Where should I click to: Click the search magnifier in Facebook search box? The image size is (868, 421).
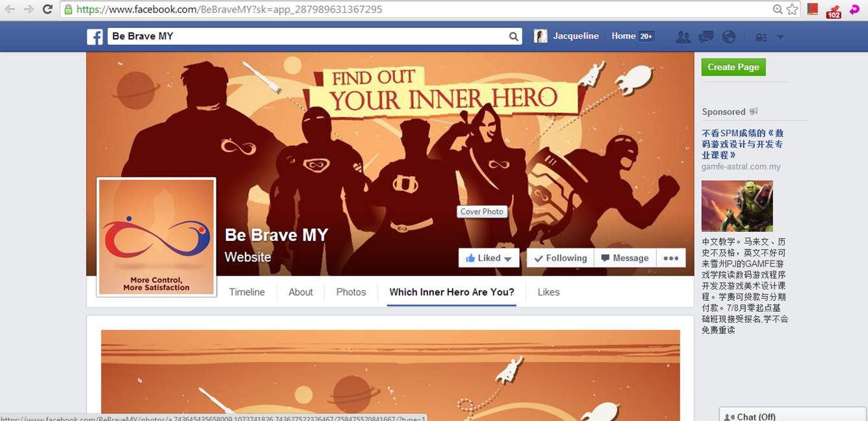tap(513, 37)
